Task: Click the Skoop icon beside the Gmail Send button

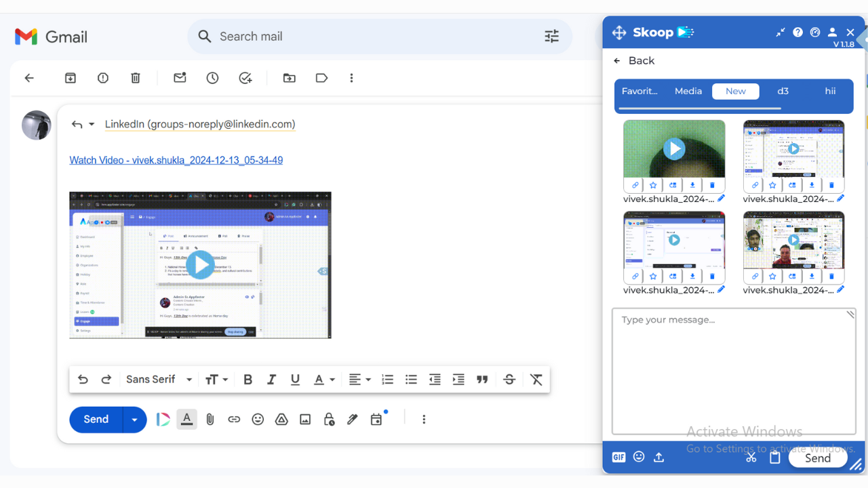Action: [163, 420]
